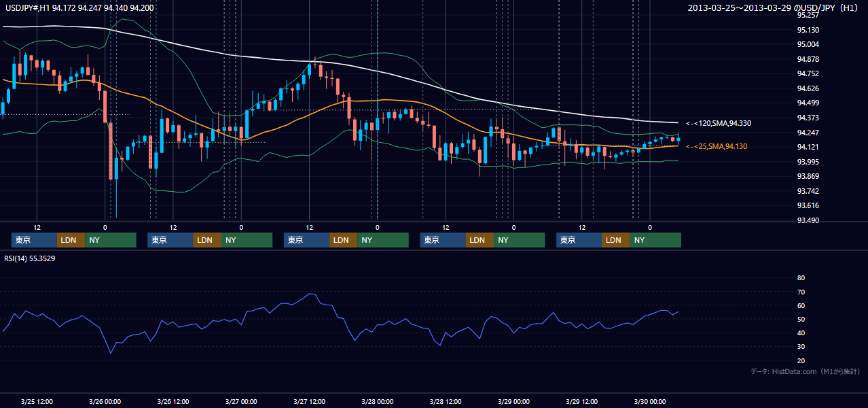The width and height of the screenshot is (868, 408).
Task: Select the 120 SMA 94.330 label
Action: (719, 123)
